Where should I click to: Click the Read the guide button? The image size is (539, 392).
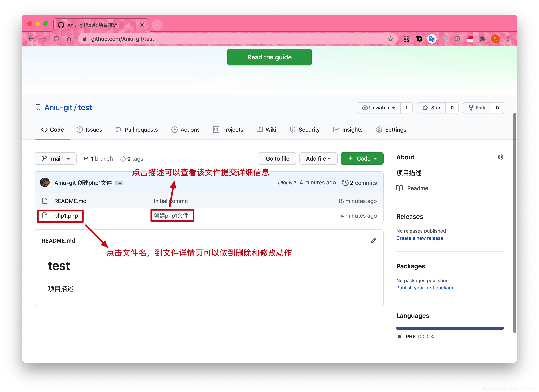(269, 57)
